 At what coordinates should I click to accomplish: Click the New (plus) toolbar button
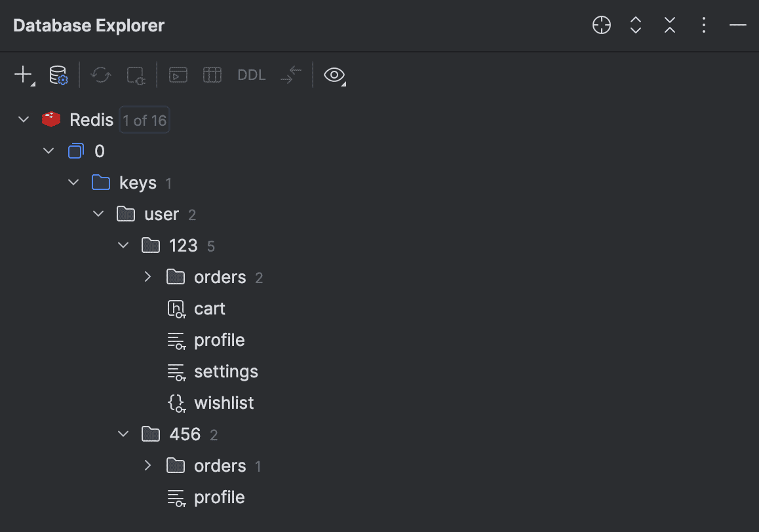click(x=23, y=75)
